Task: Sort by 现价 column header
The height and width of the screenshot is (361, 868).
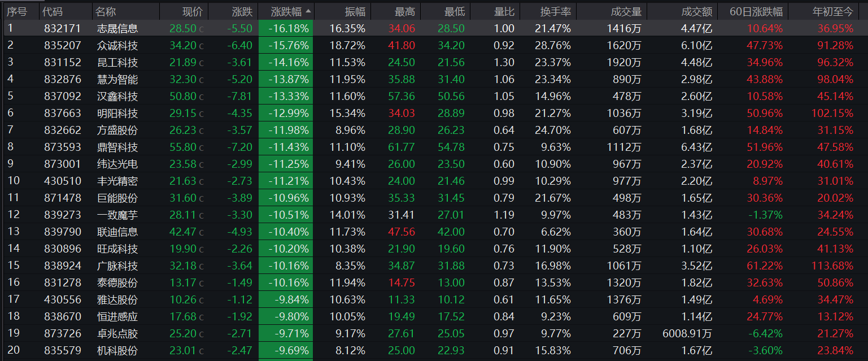Action: pos(193,12)
